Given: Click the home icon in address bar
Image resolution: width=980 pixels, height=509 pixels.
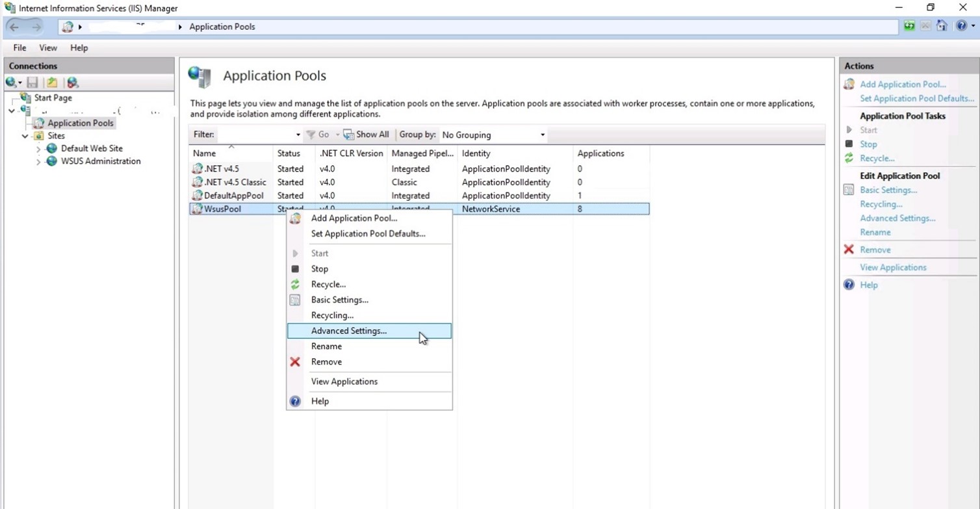Looking at the screenshot, I should pyautogui.click(x=942, y=26).
